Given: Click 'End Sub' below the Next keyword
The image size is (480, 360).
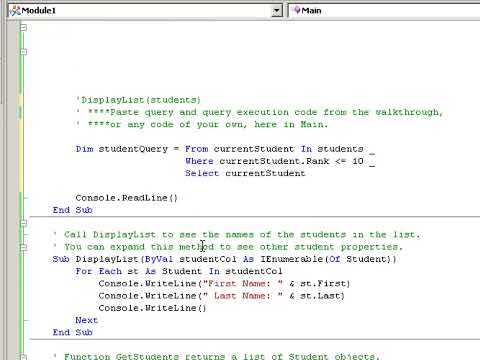Looking at the screenshot, I should click(72, 332).
